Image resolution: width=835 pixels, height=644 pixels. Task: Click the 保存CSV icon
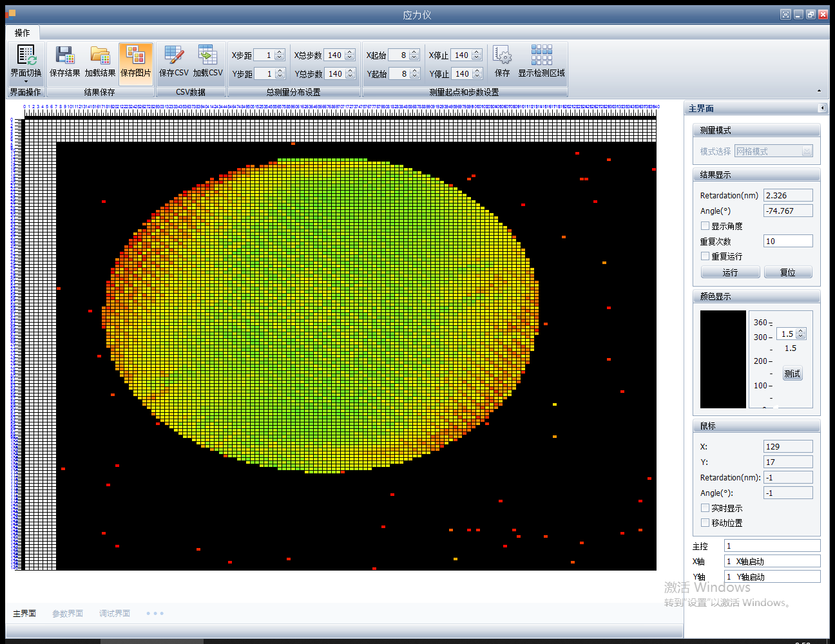click(173, 57)
